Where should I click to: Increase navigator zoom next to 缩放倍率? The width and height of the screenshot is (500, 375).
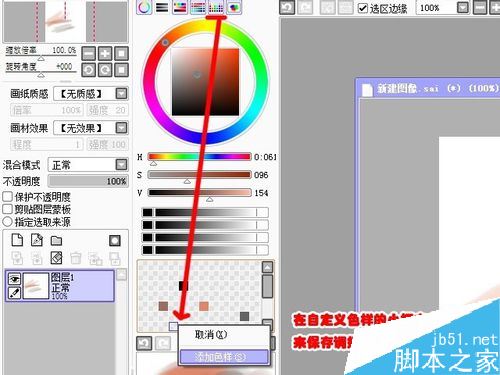(105, 53)
